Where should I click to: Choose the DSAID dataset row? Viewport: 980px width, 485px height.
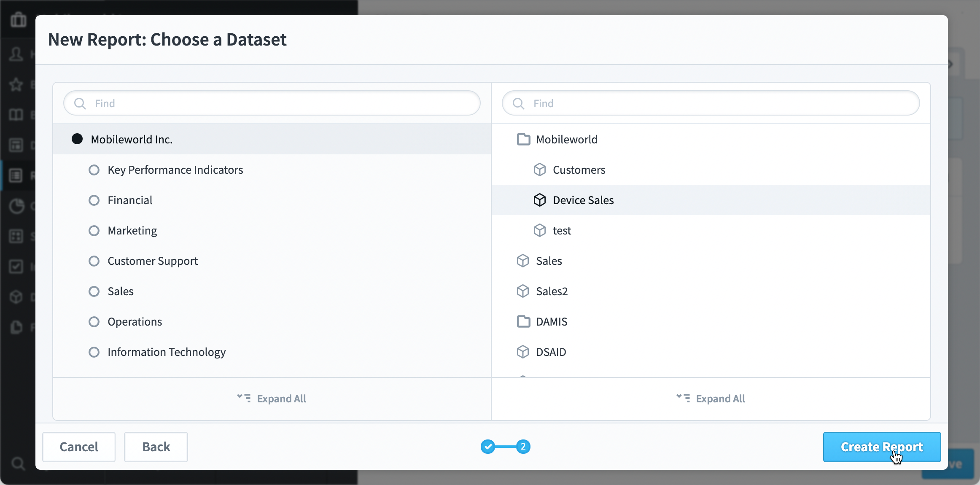pyautogui.click(x=711, y=352)
